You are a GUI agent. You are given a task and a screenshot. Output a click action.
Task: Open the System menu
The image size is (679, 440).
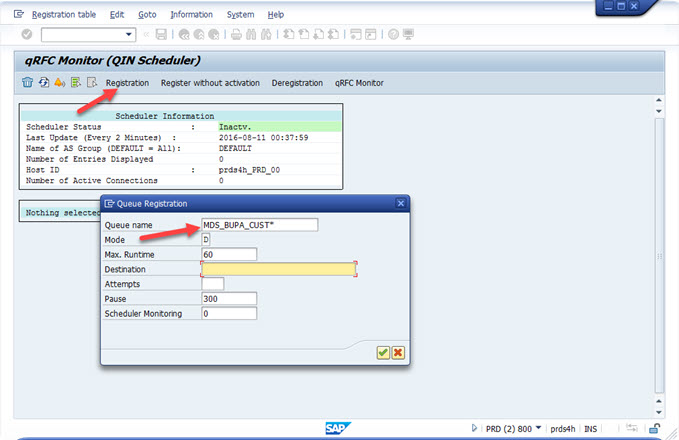(240, 15)
